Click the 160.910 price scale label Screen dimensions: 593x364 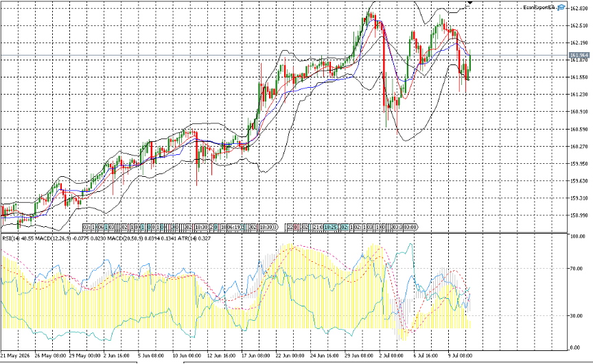click(x=579, y=112)
